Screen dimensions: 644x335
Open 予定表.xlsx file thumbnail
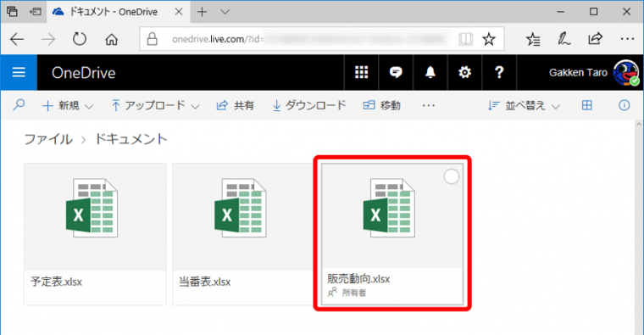point(95,216)
